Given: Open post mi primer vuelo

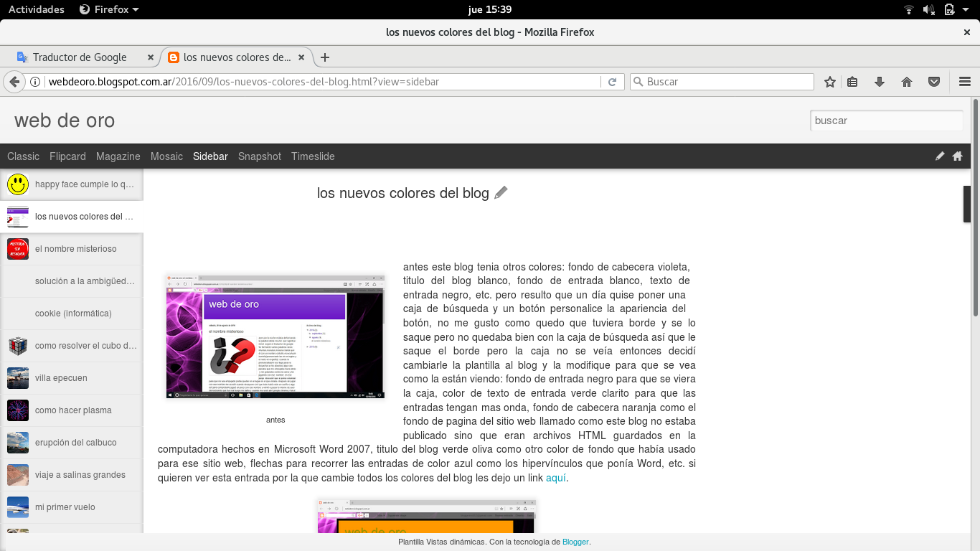Looking at the screenshot, I should pyautogui.click(x=72, y=507).
